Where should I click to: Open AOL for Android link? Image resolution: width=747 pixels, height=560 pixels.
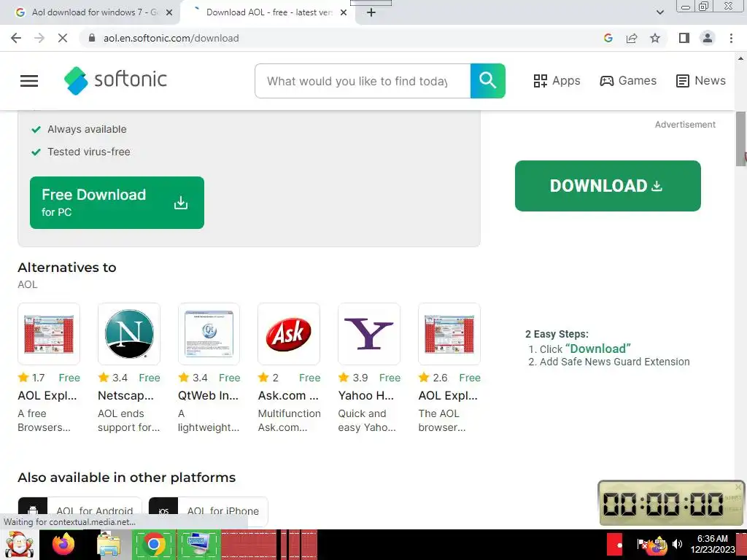click(x=80, y=511)
